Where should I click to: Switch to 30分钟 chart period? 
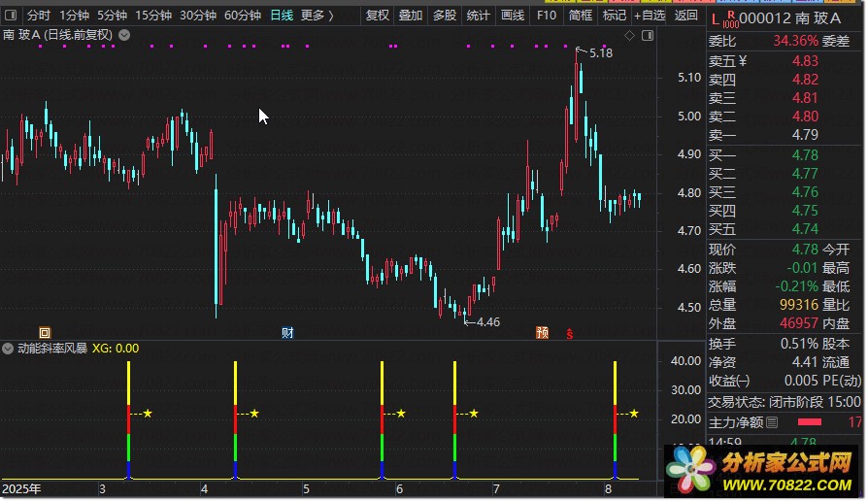click(198, 15)
